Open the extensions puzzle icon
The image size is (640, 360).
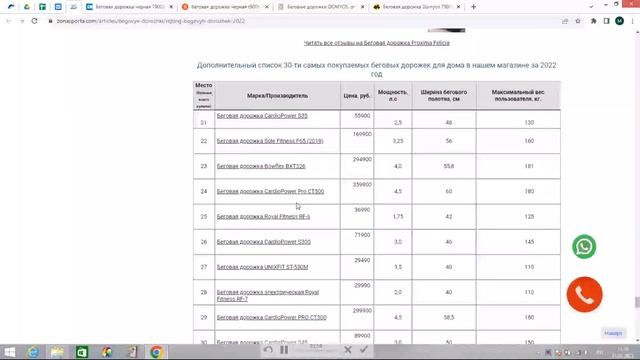pyautogui.click(x=593, y=21)
